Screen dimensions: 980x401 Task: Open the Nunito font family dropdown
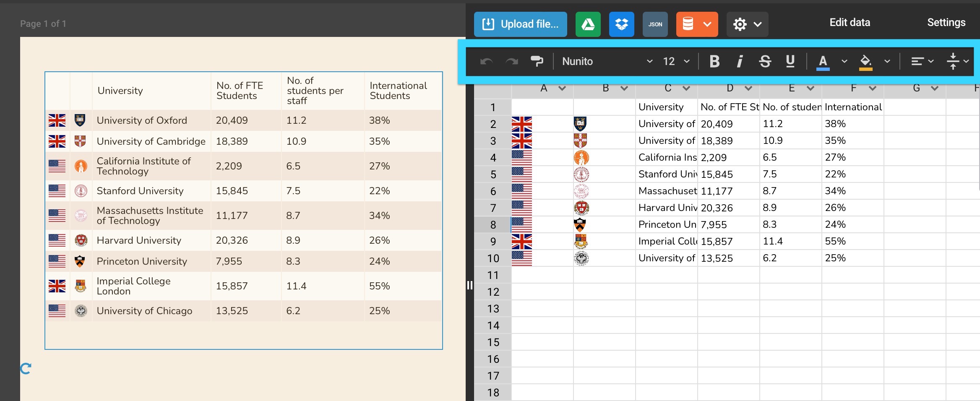607,62
